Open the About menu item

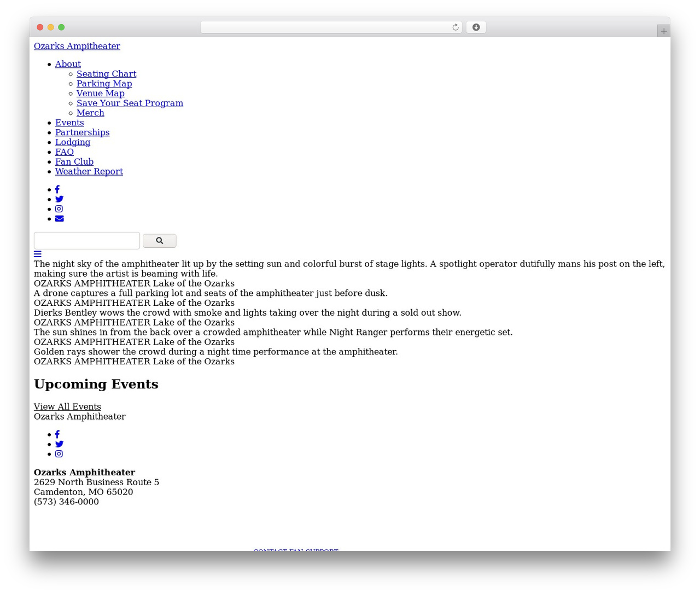[x=68, y=64]
